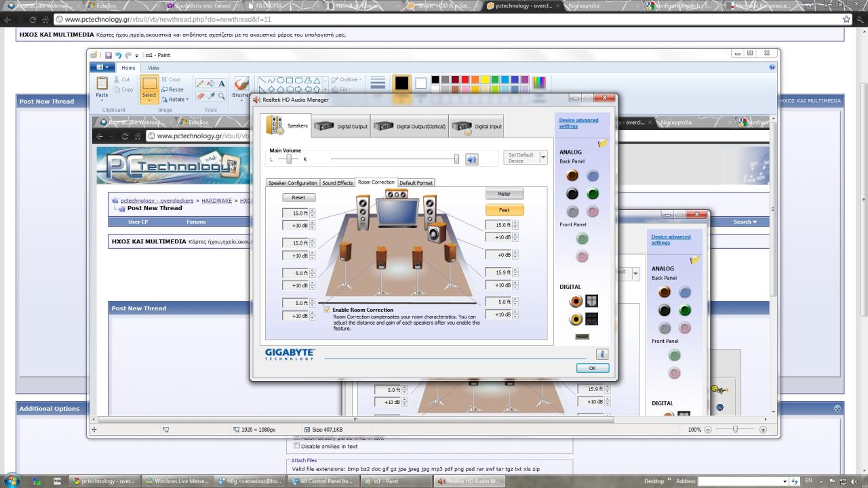Select the pink Back Panel jack
Screen dimensions: 868x488
point(593,211)
